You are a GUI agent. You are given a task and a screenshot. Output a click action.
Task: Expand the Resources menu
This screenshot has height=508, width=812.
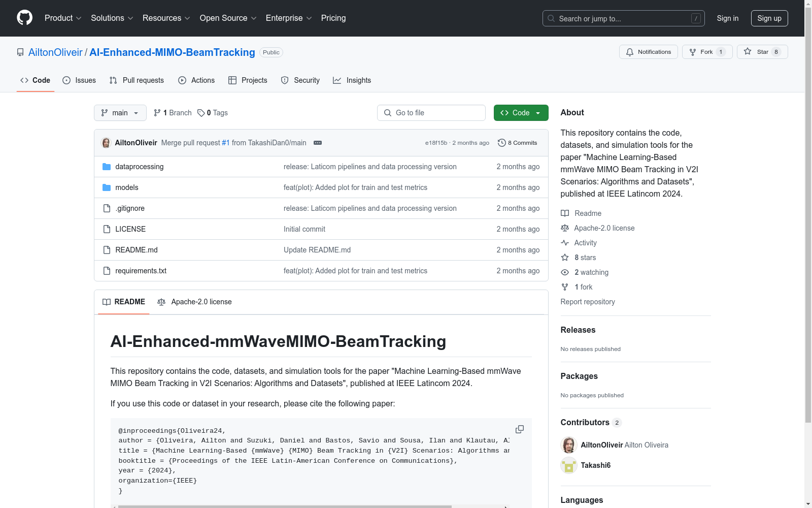pyautogui.click(x=166, y=18)
